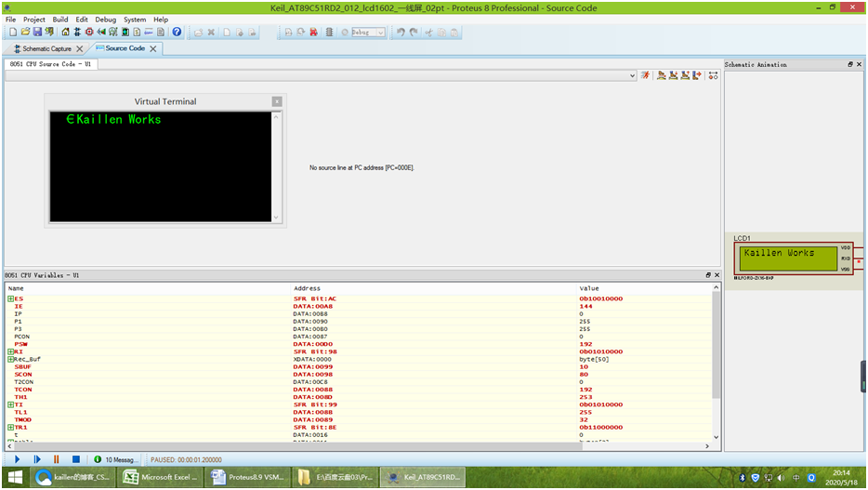The image size is (868, 490).
Task: Click the Step Over boot icon
Action: pyautogui.click(x=662, y=75)
